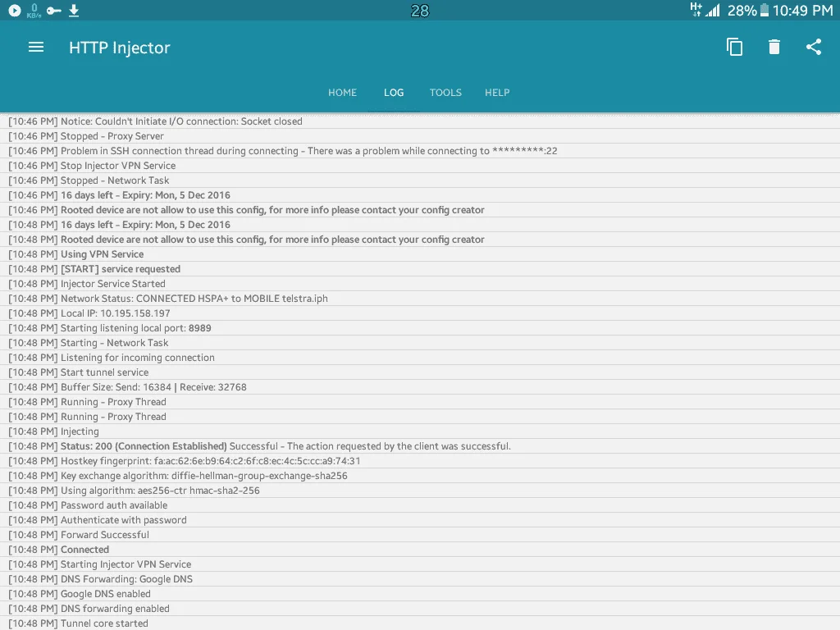Image resolution: width=840 pixels, height=630 pixels.
Task: Select 'Password auth available' log line
Action: click(420, 504)
